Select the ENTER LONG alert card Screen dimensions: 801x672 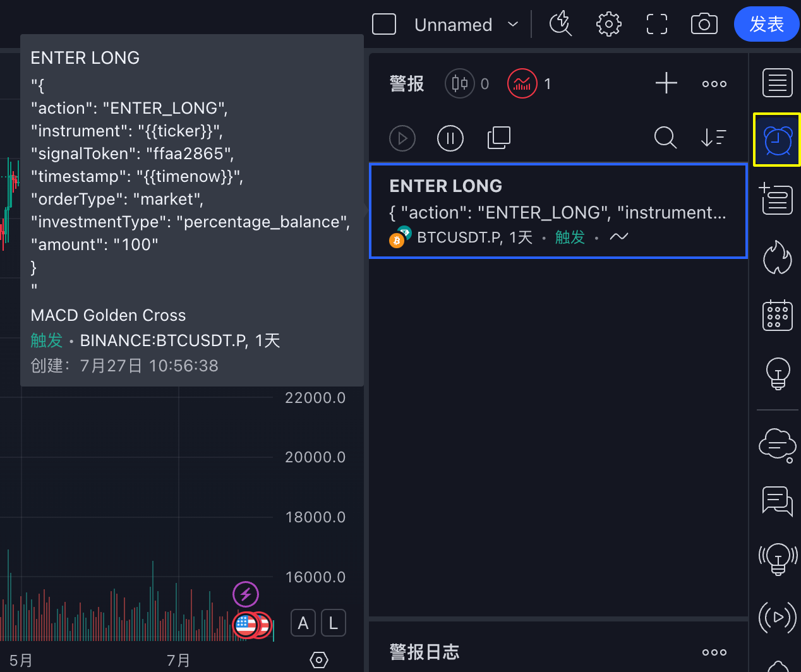point(558,210)
